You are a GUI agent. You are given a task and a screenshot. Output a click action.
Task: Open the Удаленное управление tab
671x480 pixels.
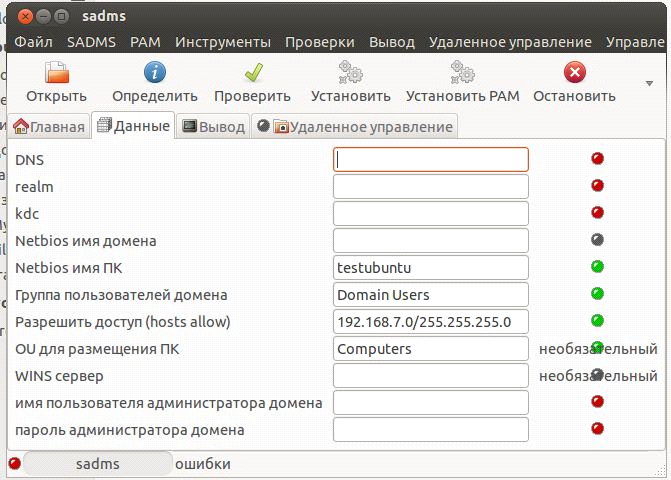tap(354, 127)
